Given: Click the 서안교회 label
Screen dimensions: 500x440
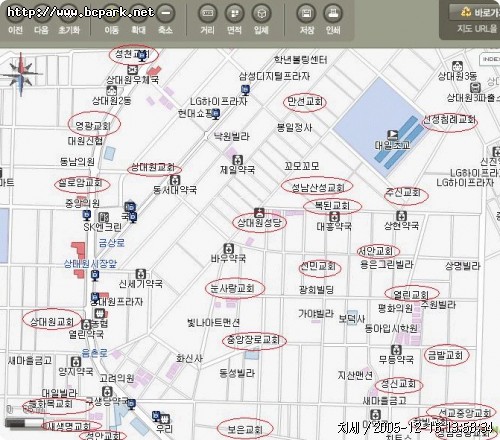Looking at the screenshot, I should tap(376, 251).
